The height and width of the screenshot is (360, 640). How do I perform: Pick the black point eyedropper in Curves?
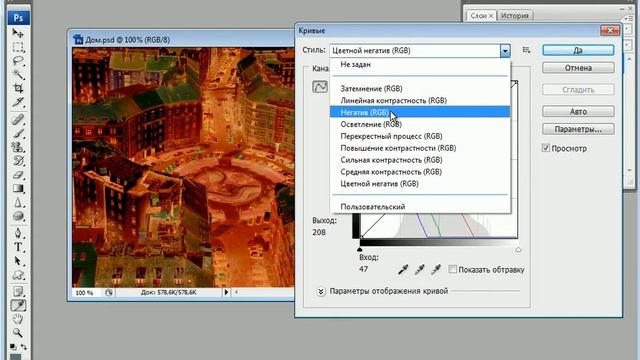tap(403, 269)
